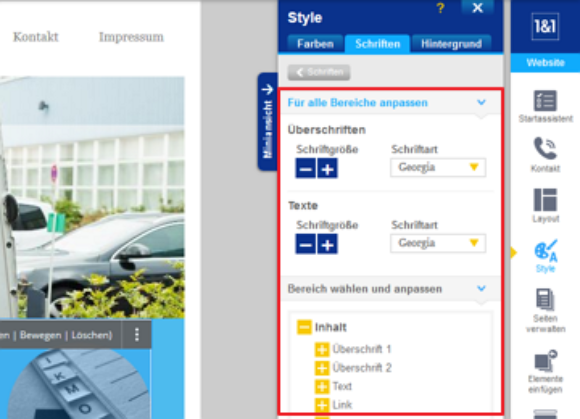Switch to the Farben tab
This screenshot has width=580, height=419.
315,44
